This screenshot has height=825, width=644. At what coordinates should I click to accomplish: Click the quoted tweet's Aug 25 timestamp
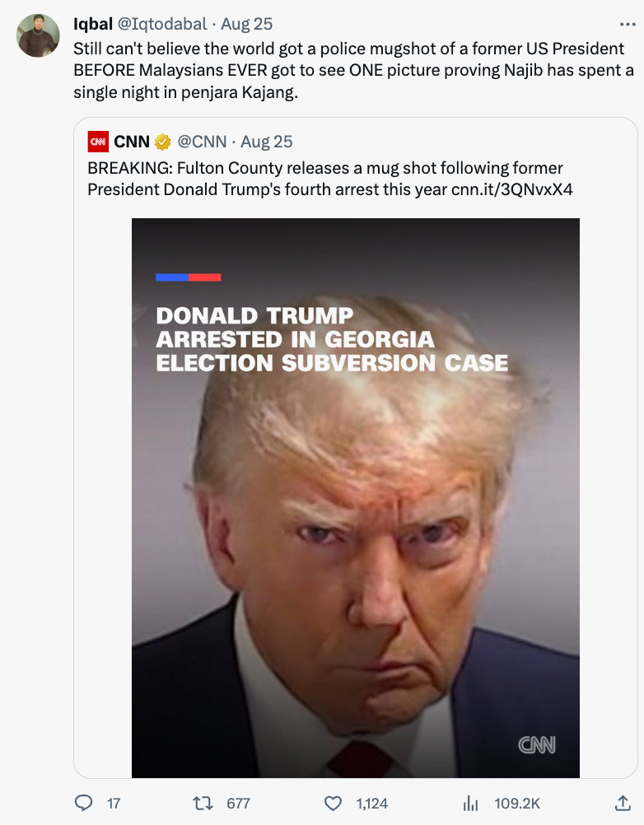(x=266, y=142)
